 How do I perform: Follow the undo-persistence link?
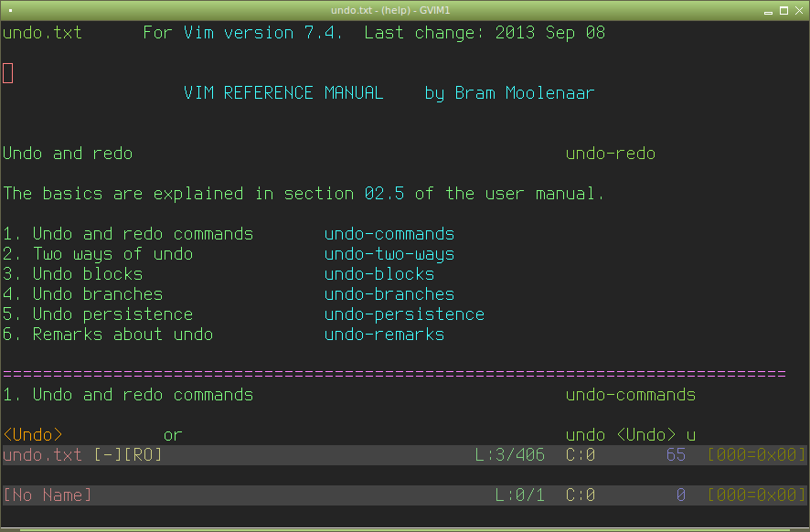pyautogui.click(x=404, y=314)
